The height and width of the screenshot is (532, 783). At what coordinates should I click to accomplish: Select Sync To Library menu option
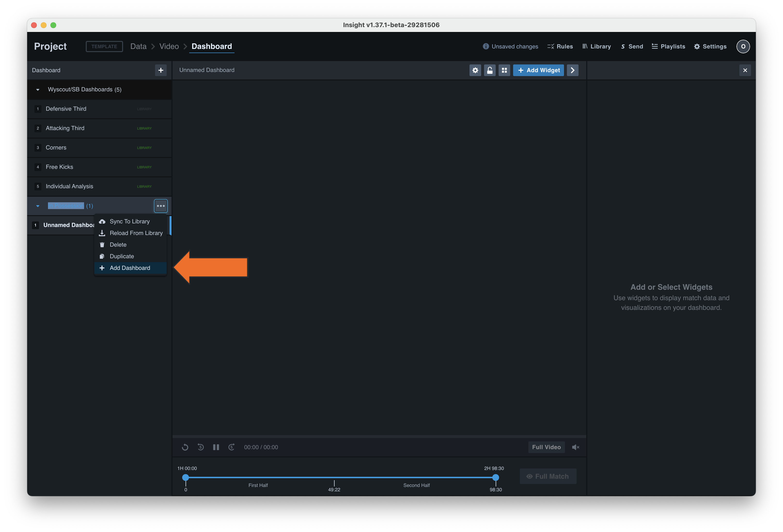point(130,221)
